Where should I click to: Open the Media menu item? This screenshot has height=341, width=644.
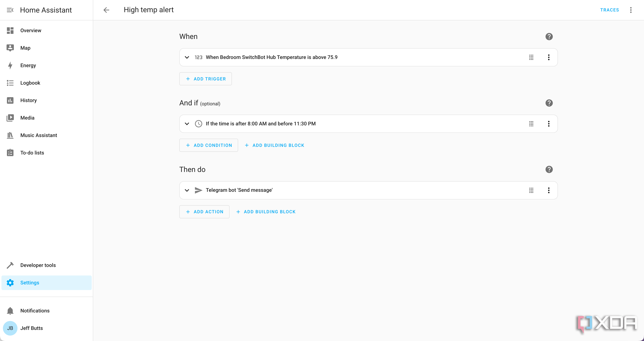pyautogui.click(x=46, y=118)
